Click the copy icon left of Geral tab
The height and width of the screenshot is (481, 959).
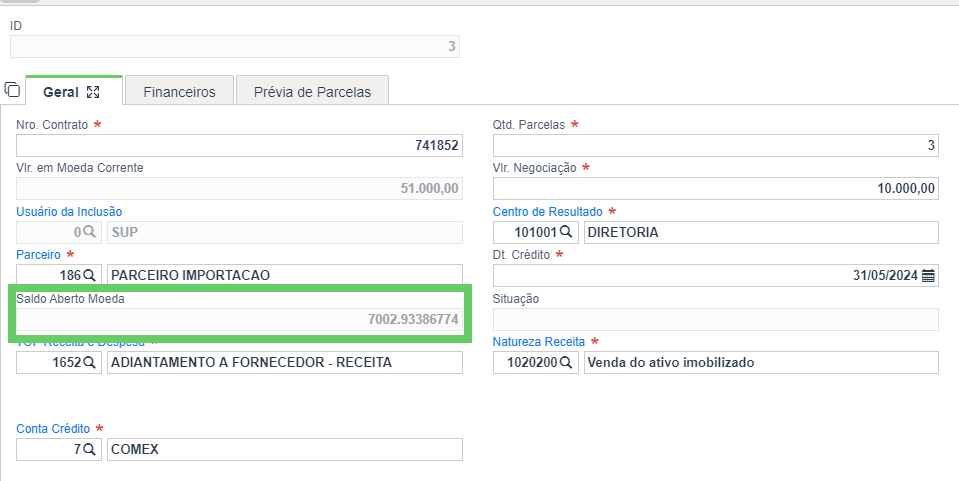(12, 89)
